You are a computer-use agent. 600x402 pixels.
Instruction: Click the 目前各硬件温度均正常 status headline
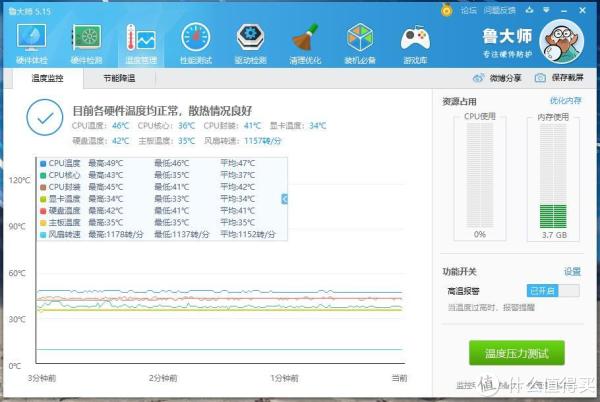click(x=162, y=111)
